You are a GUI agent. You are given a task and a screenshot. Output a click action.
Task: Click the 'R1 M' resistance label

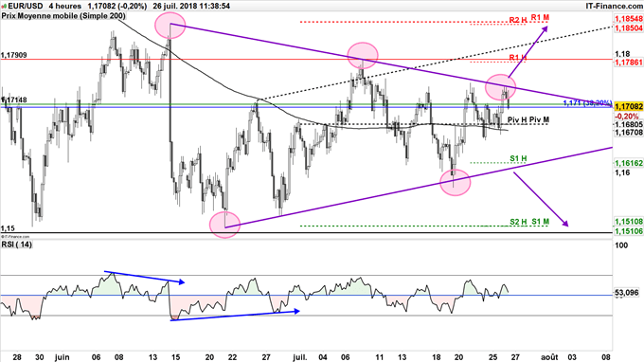[540, 17]
